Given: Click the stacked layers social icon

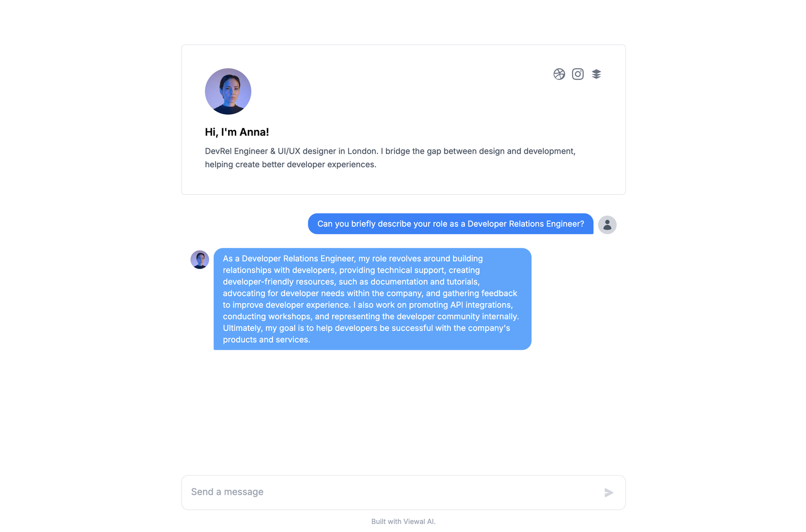Looking at the screenshot, I should tap(596, 74).
